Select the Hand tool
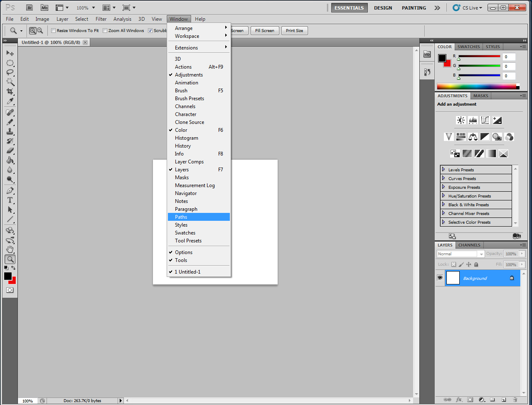 pos(10,249)
